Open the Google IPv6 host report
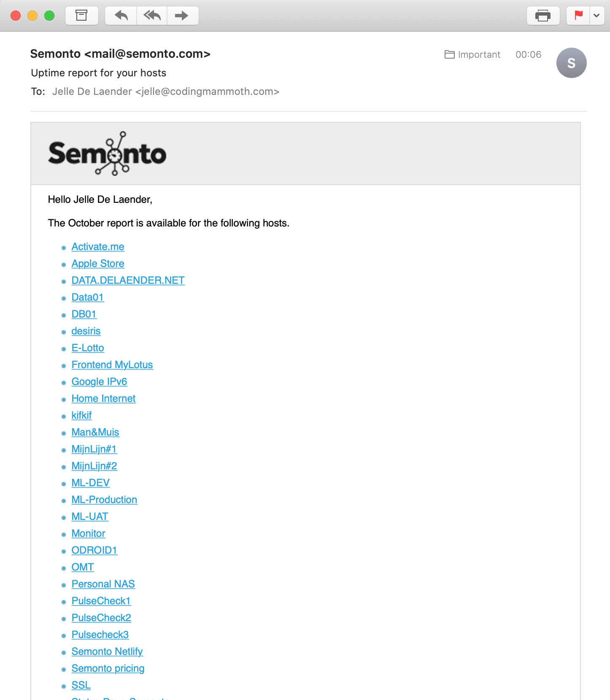Image resolution: width=610 pixels, height=700 pixels. pos(99,382)
